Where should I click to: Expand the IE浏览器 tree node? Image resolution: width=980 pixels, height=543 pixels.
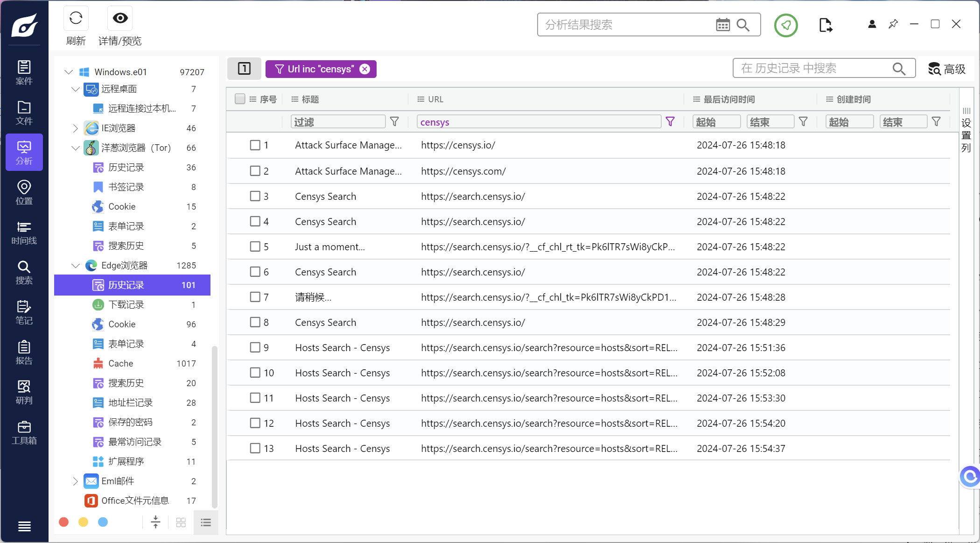click(x=75, y=128)
